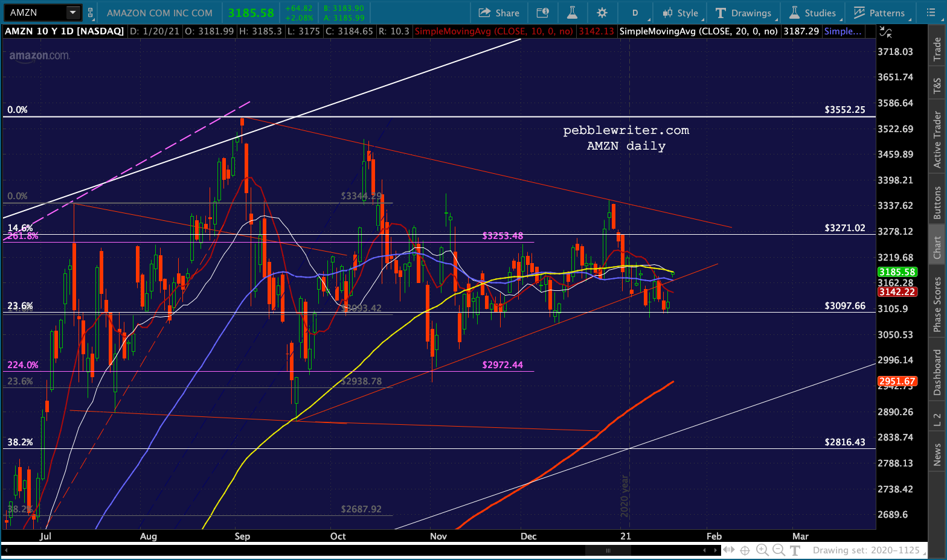This screenshot has height=560, width=947.
Task: Open the list menu icon at toolbar end
Action: coord(931,13)
